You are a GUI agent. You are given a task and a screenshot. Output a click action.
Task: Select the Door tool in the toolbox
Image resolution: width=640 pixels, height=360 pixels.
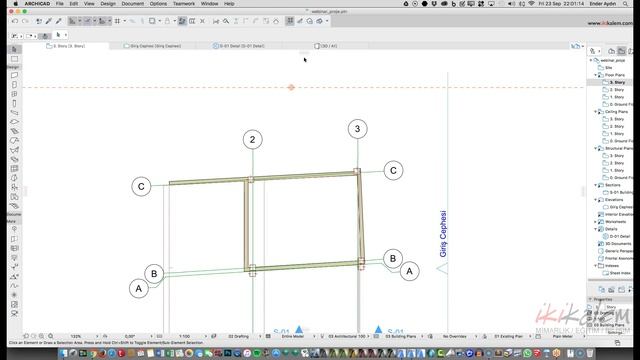pyautogui.click(x=14, y=84)
